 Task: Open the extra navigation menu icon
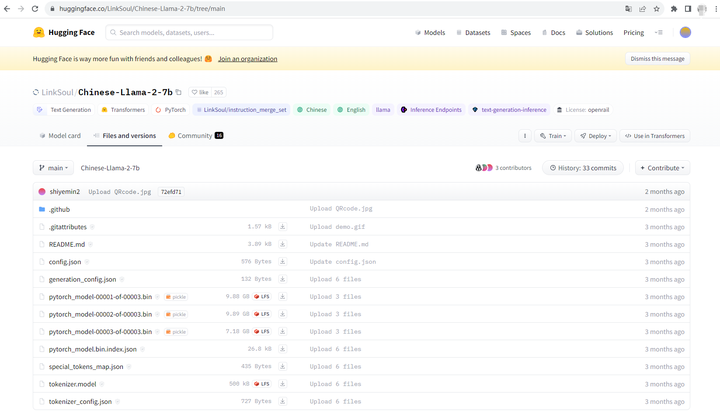tap(659, 33)
